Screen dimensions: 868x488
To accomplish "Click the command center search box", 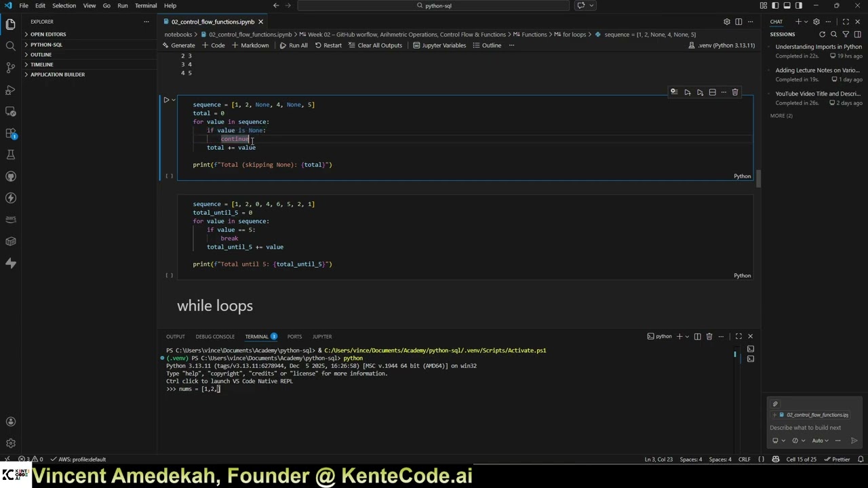I will (433, 5).
